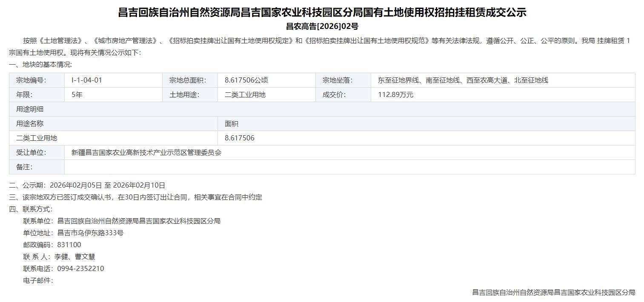Image resolution: width=644 pixels, height=302 pixels.
Task: Click the 成交价 value 112.89万元
Action: [x=395, y=94]
